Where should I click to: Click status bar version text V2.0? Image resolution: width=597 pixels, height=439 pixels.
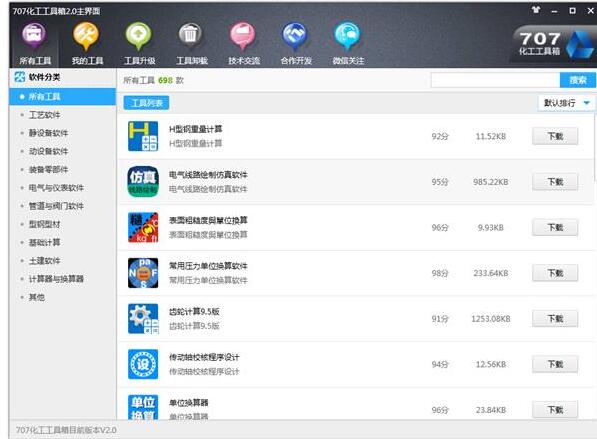(x=66, y=430)
